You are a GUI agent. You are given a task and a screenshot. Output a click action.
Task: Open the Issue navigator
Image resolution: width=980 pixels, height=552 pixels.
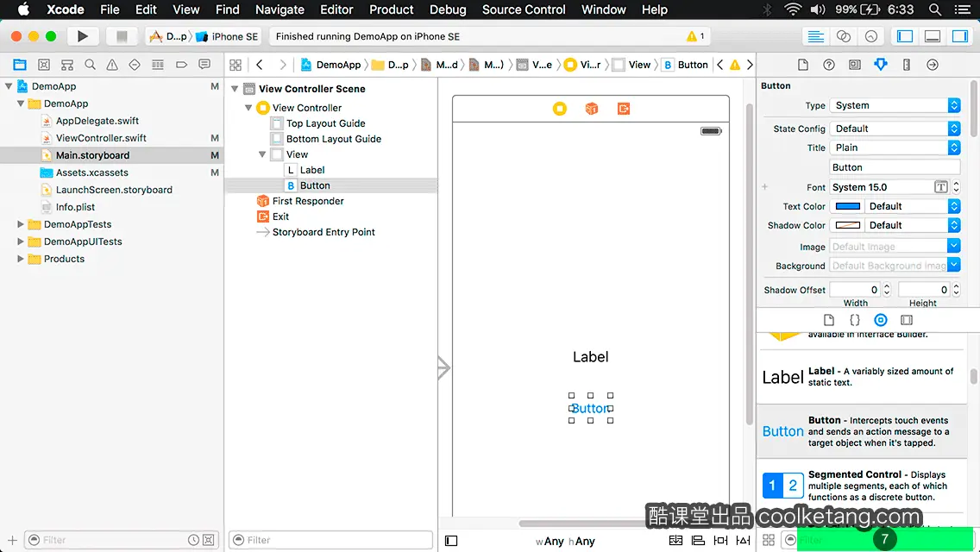coord(112,65)
